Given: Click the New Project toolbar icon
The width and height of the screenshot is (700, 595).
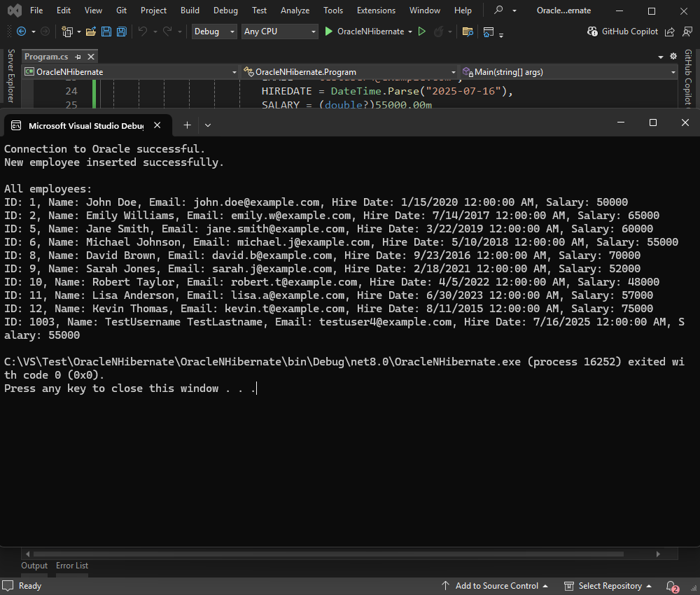Looking at the screenshot, I should 66,31.
